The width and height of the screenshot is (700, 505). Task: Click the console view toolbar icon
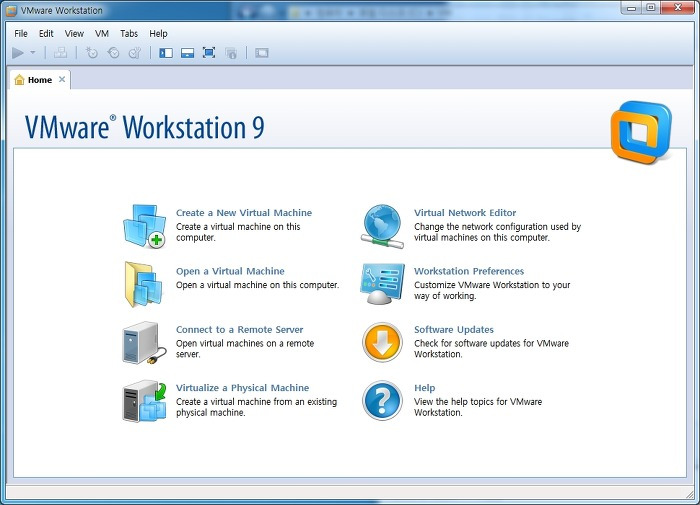point(262,53)
